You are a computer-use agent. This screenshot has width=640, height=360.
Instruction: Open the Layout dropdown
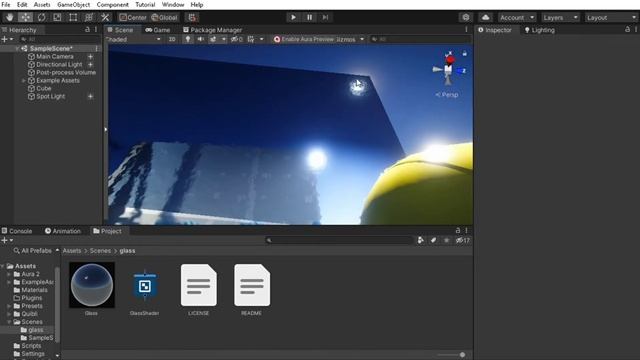[x=611, y=18]
